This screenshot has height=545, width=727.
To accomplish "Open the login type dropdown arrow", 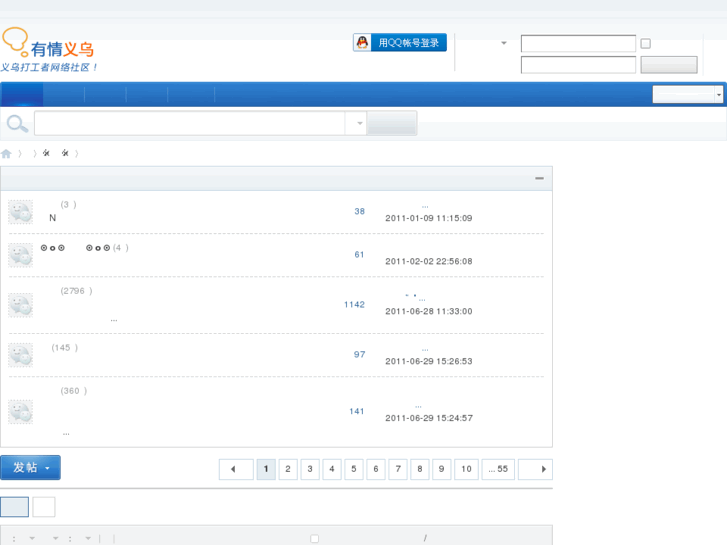I will 504,43.
